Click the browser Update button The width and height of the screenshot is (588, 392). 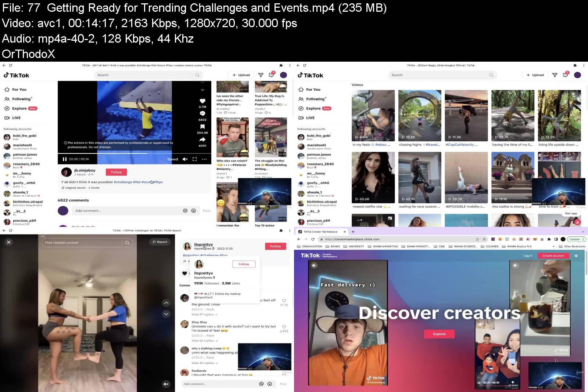pyautogui.click(x=577, y=239)
